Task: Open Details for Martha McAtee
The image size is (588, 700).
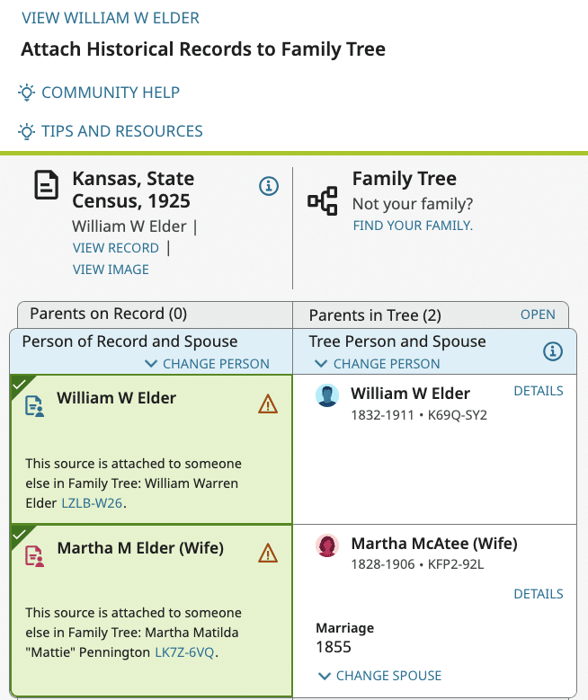Action: [x=539, y=594]
